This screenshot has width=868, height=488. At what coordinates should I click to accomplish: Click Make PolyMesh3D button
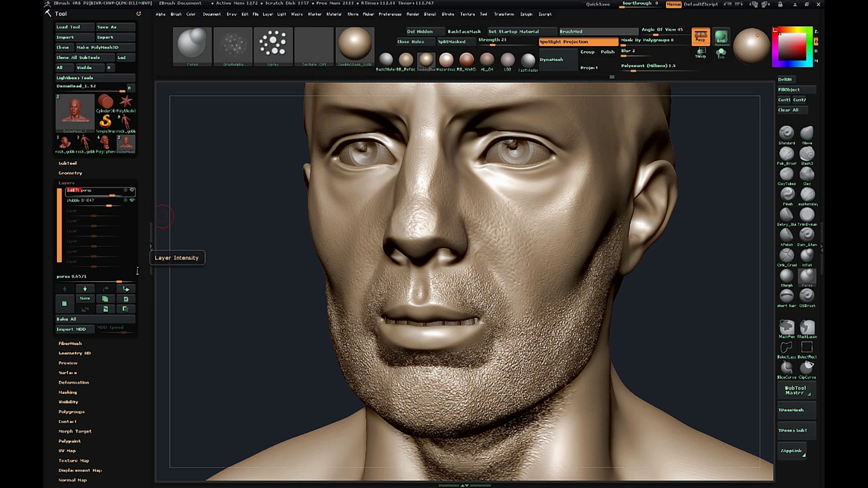pos(106,47)
